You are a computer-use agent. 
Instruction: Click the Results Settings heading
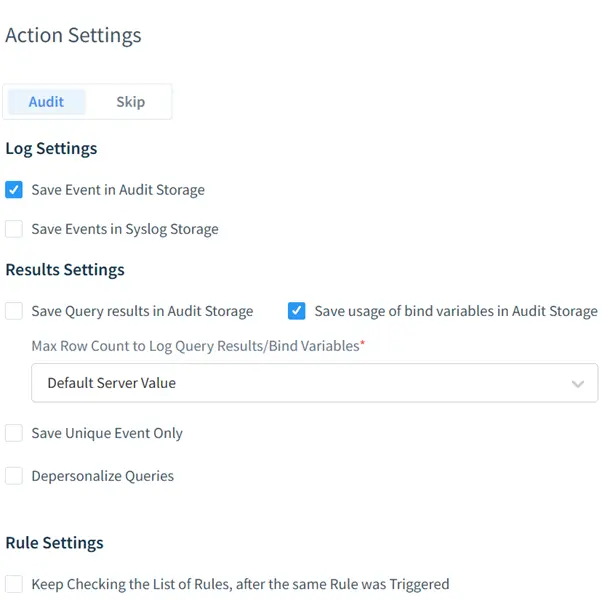(65, 269)
